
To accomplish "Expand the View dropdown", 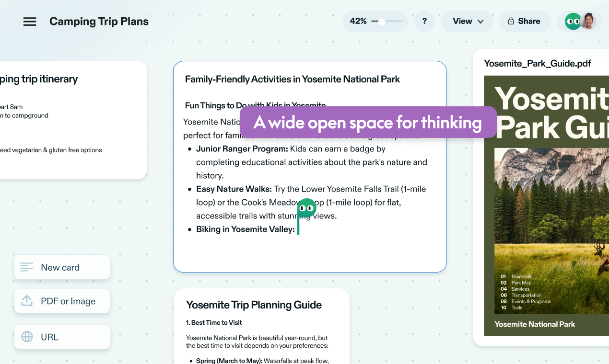I will coord(467,22).
